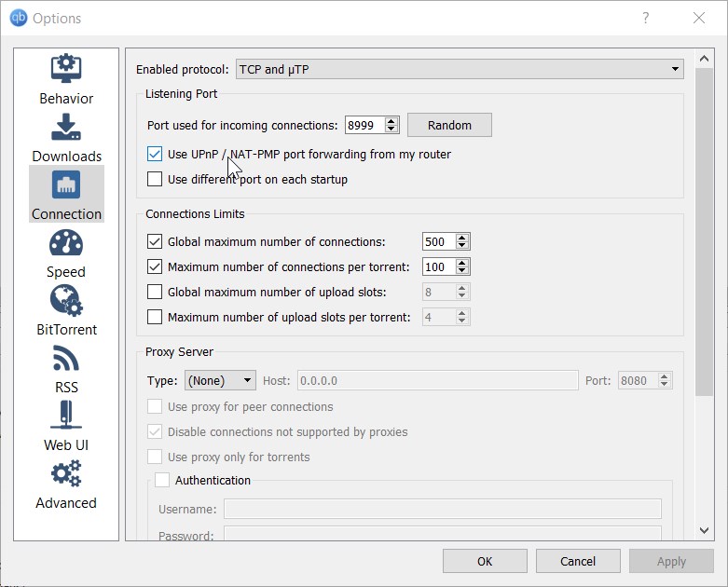Click the global connections 500 field

pos(439,241)
